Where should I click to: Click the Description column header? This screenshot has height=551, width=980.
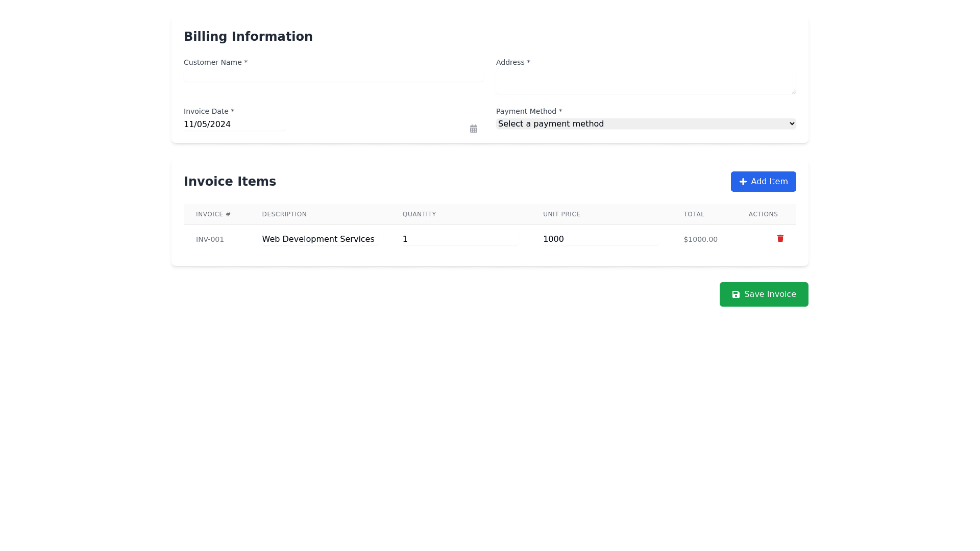284,214
